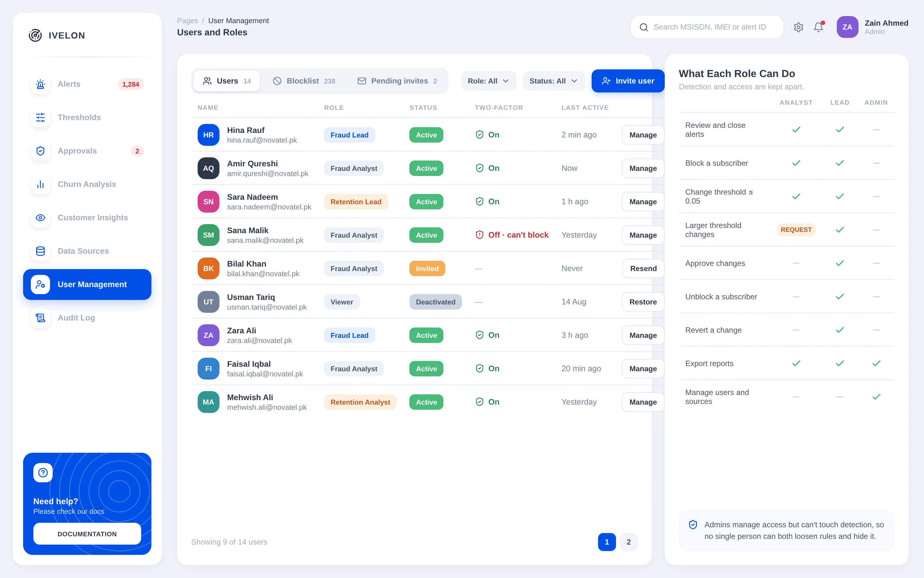Switch to the Blocklist tab

click(x=304, y=81)
